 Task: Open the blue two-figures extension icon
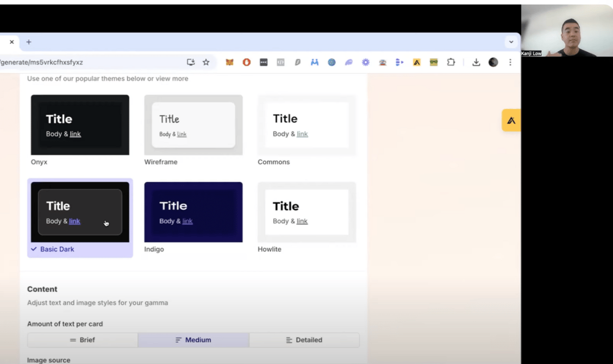315,62
